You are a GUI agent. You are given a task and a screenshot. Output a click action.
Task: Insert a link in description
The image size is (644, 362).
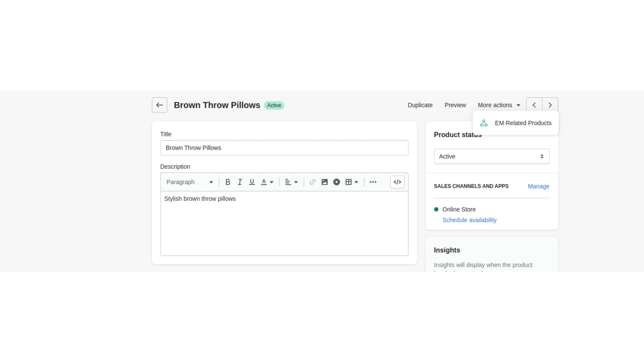point(312,182)
